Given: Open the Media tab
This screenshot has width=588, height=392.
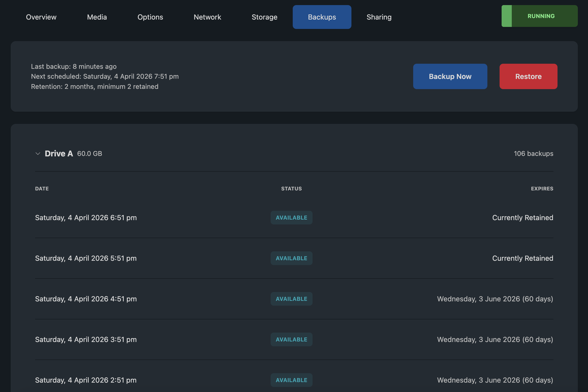Looking at the screenshot, I should point(97,17).
